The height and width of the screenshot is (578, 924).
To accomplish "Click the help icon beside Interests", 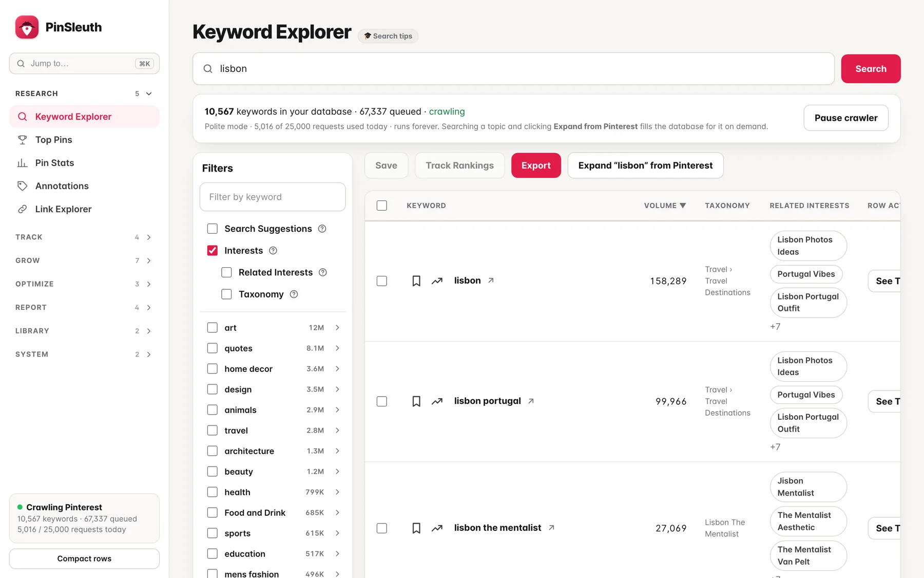I will tap(273, 251).
